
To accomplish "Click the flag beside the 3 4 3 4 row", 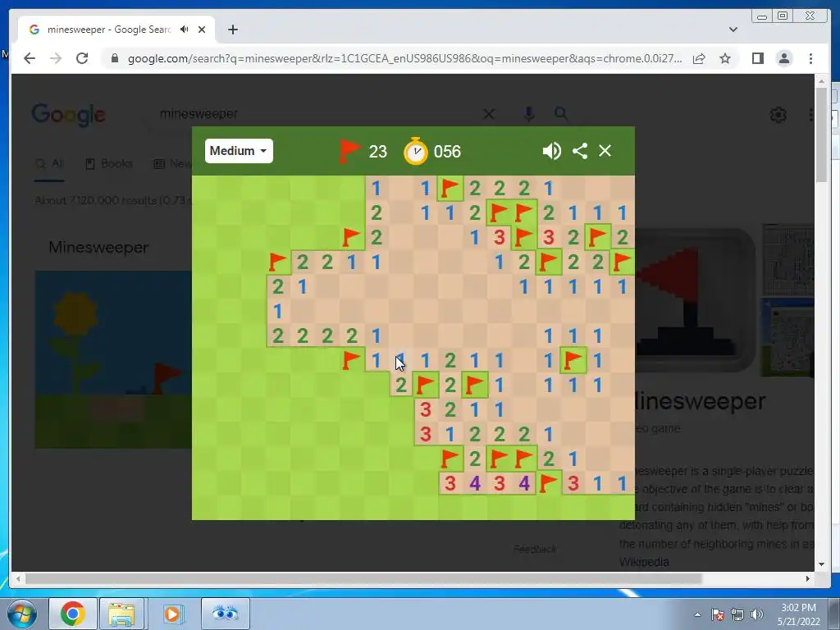I will 548,483.
